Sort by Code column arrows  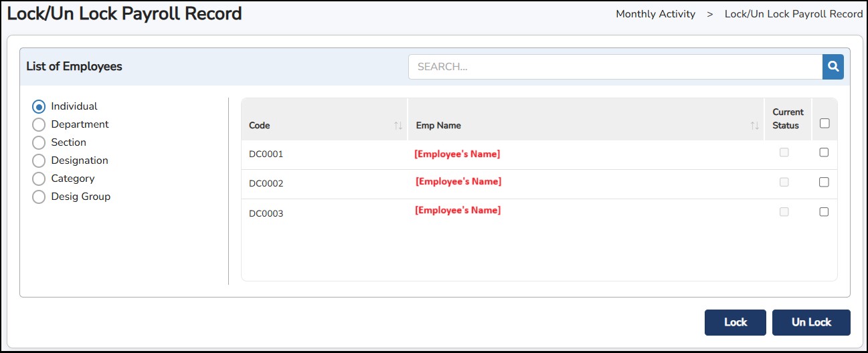click(x=398, y=126)
